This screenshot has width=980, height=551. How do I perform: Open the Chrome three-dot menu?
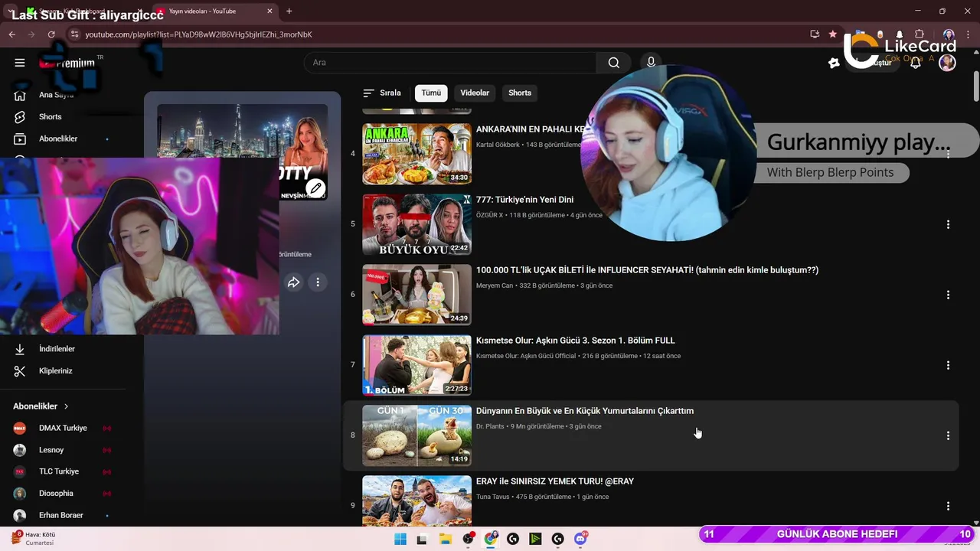tap(967, 34)
